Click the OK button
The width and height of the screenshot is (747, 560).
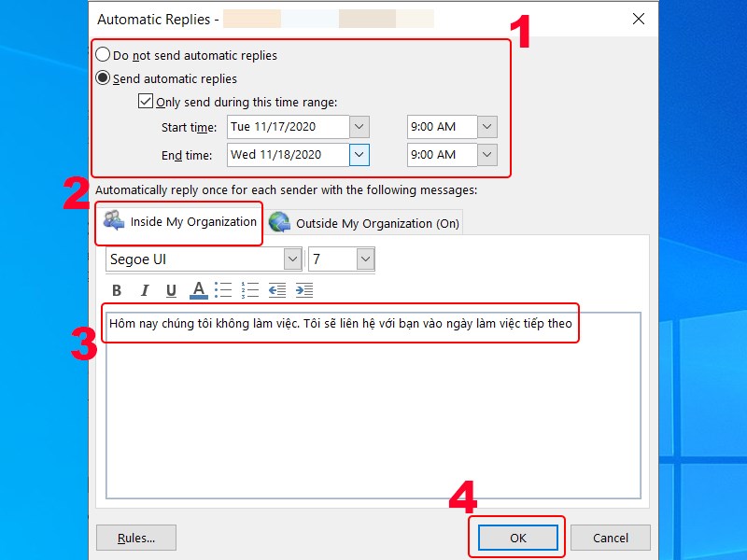(x=518, y=539)
